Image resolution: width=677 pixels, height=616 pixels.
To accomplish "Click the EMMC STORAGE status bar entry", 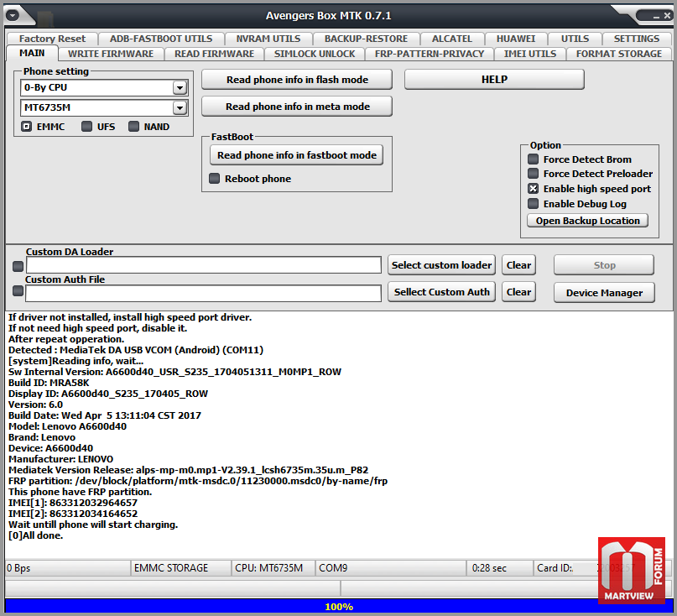I will [x=180, y=567].
